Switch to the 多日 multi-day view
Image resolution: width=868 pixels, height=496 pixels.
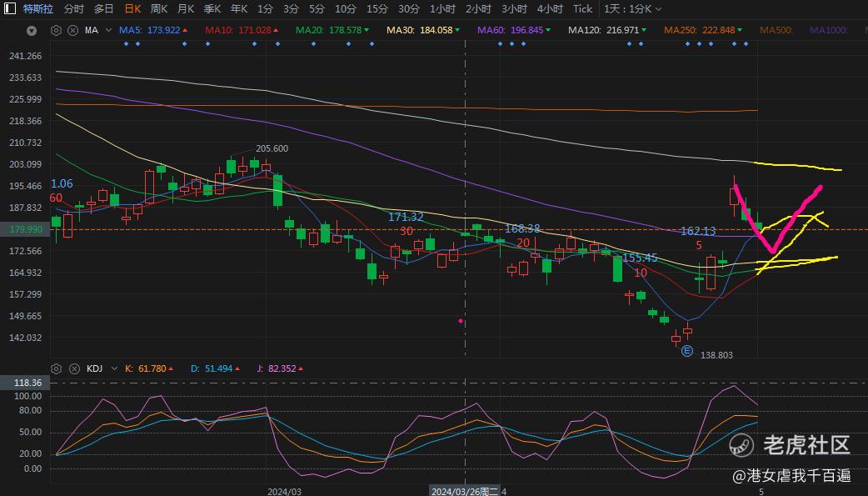[x=103, y=9]
